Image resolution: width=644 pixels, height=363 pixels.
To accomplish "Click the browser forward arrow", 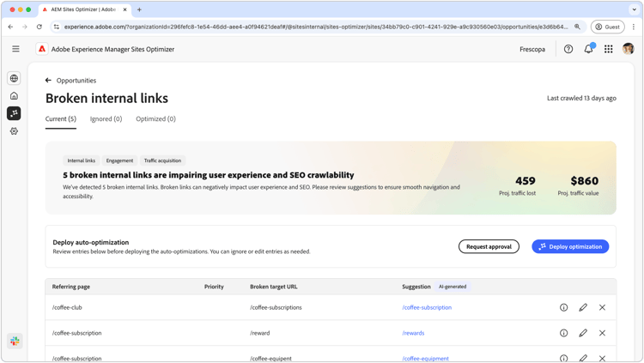I will [x=25, y=27].
